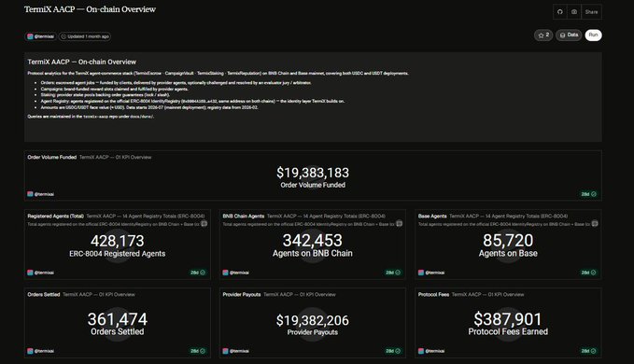
Task: Select the $387,901 fees value
Action: 507,319
